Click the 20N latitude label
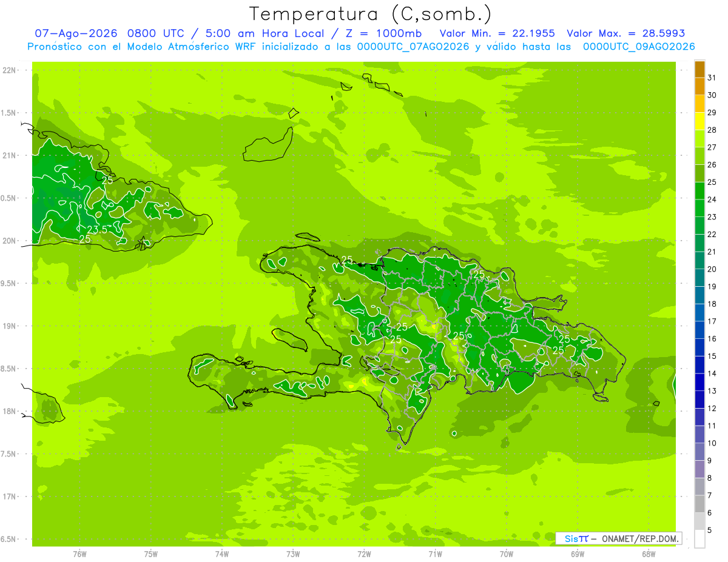Viewport: 728px width, 562px height. click(x=10, y=241)
